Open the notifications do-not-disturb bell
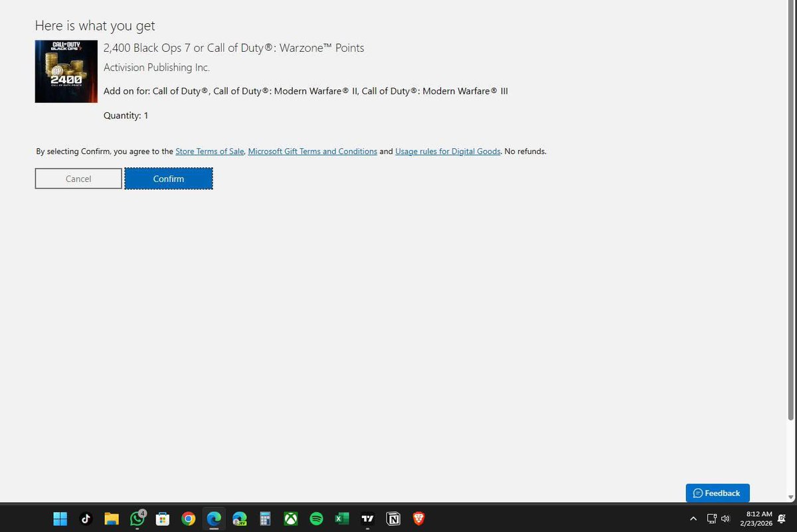 [x=782, y=519]
